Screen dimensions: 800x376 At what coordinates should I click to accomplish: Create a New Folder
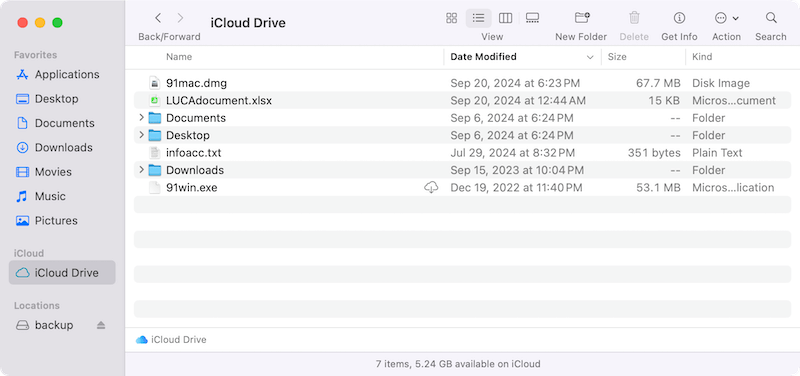click(x=582, y=18)
